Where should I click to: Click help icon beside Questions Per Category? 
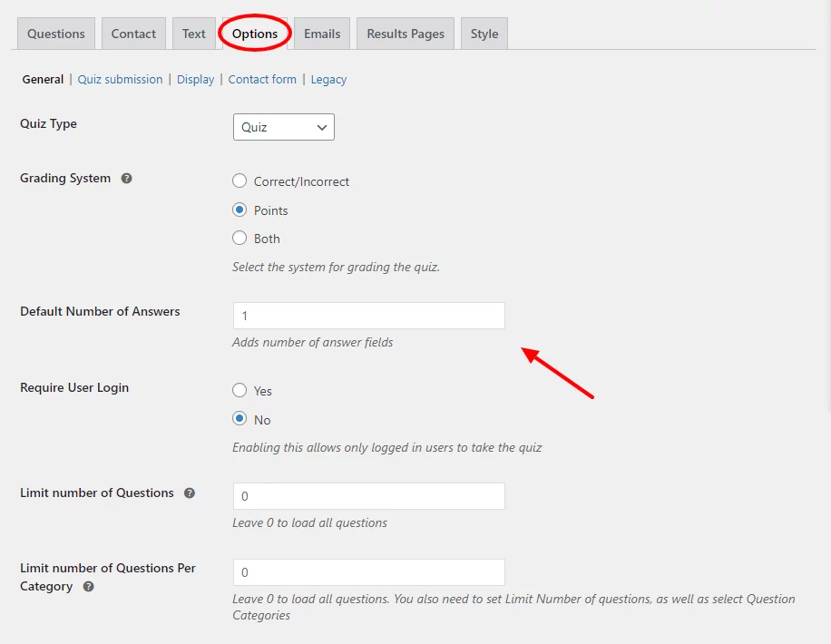pos(89,587)
